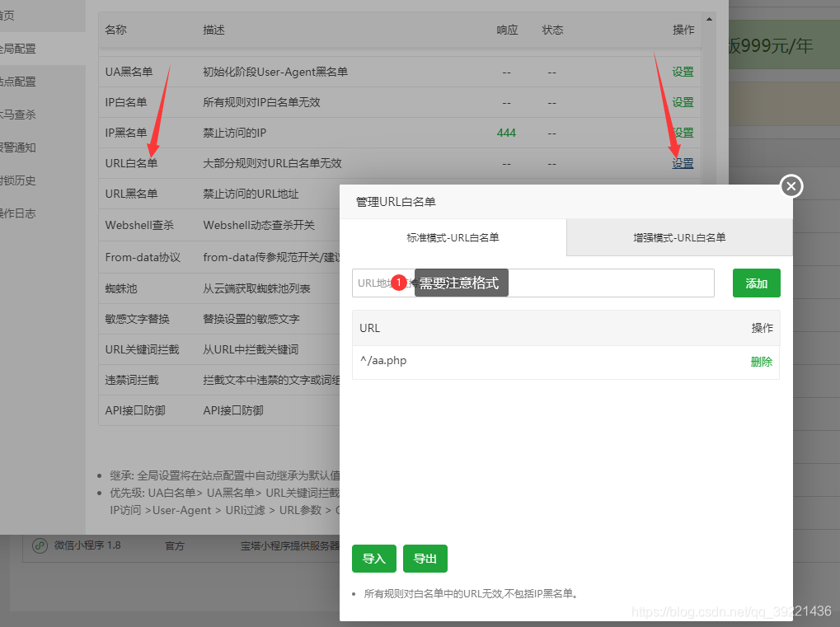Click 初始化阶段User-Agent黑名单 description
The height and width of the screenshot is (627, 840).
pyautogui.click(x=275, y=72)
